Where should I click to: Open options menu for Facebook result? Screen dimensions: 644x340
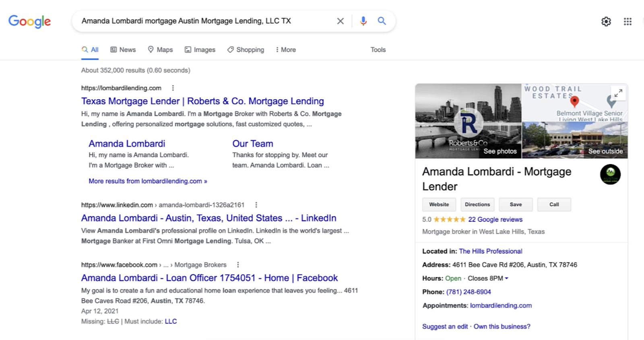[238, 265]
